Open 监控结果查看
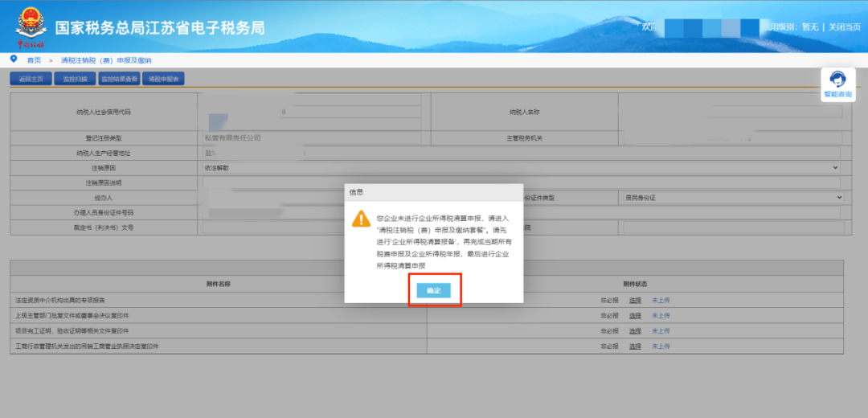Viewport: 868px width, 418px height. coord(119,79)
